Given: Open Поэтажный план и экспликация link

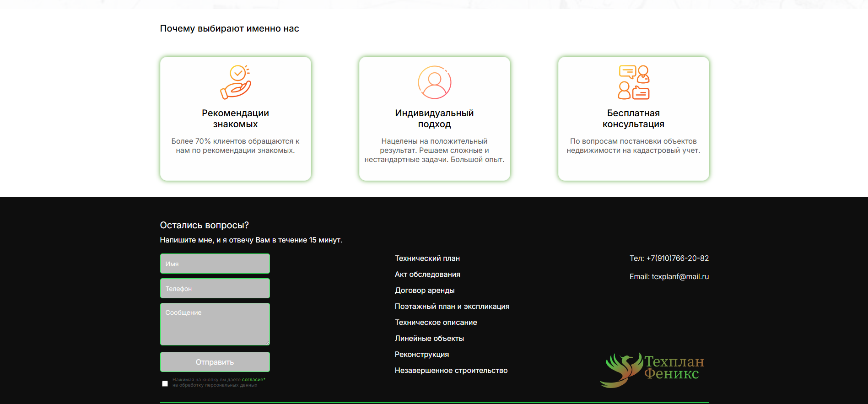Looking at the screenshot, I should (x=452, y=306).
